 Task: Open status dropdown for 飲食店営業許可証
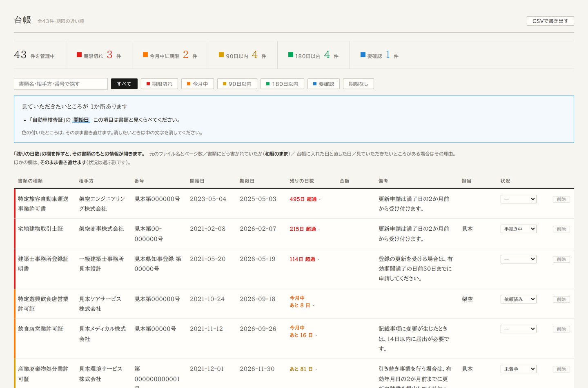coord(518,329)
